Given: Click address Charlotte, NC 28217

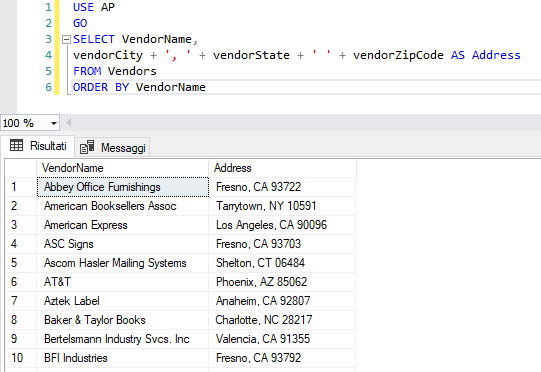Looking at the screenshot, I should [282, 320].
